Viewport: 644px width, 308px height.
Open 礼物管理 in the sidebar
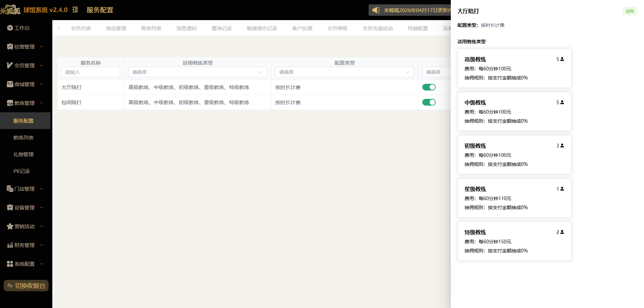(25, 154)
